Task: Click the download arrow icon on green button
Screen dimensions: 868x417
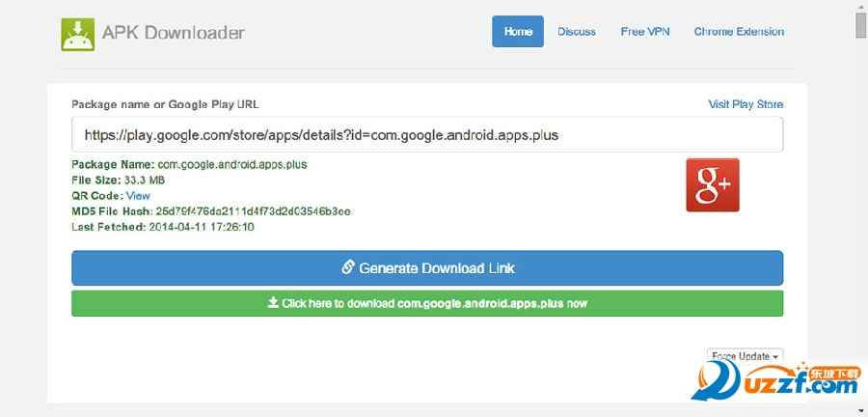Action: [x=273, y=303]
